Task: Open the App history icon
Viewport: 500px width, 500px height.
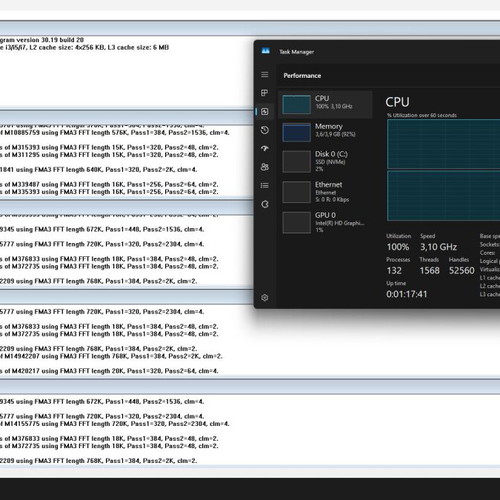Action: (265, 130)
